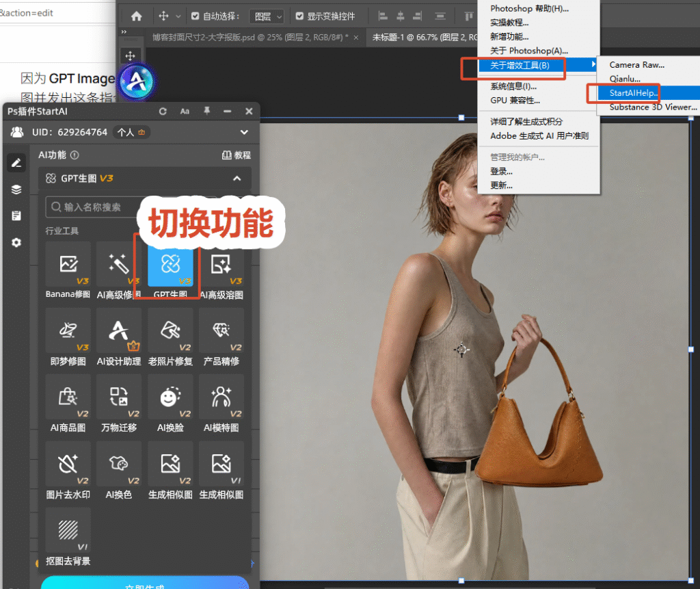Select the Banana修图 tool
The width and height of the screenshot is (700, 589).
click(68, 270)
